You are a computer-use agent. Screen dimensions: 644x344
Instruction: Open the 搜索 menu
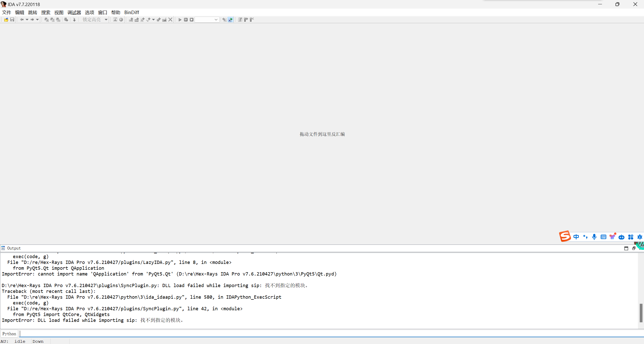click(46, 13)
